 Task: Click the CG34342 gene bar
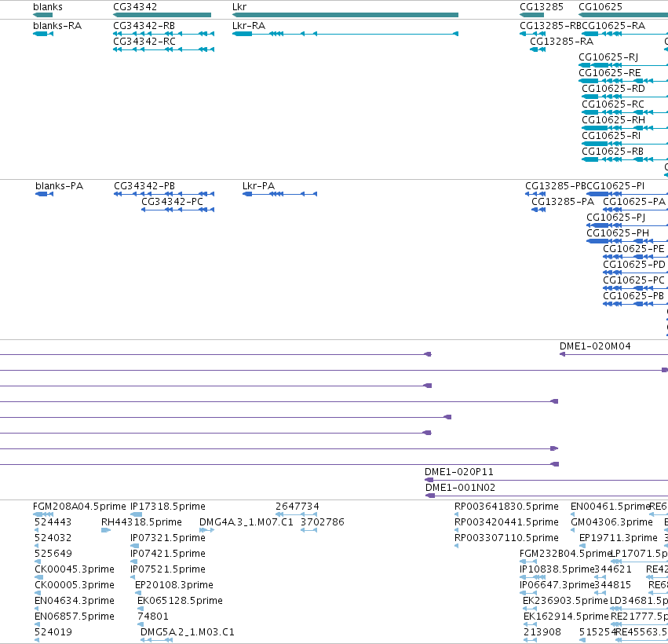pos(162,15)
